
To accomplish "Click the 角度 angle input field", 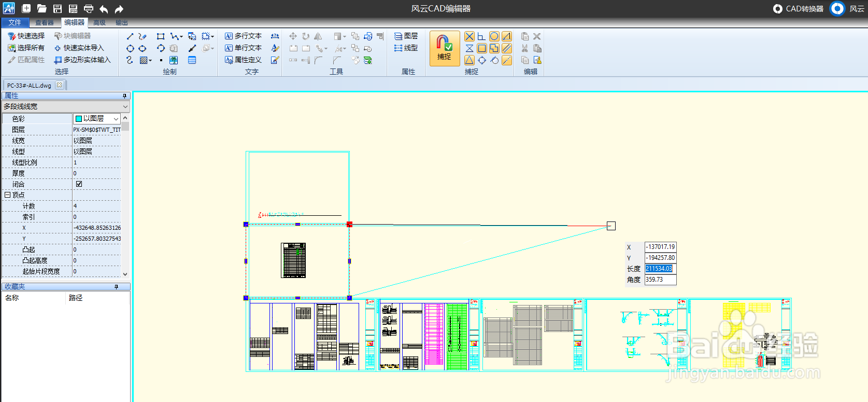I will 660,280.
